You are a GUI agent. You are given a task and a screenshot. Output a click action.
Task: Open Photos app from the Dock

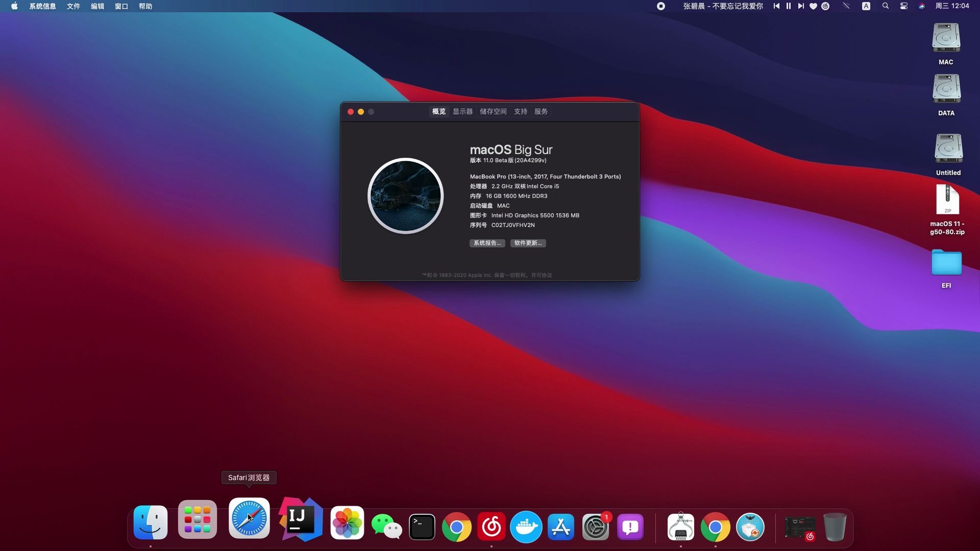[347, 522]
